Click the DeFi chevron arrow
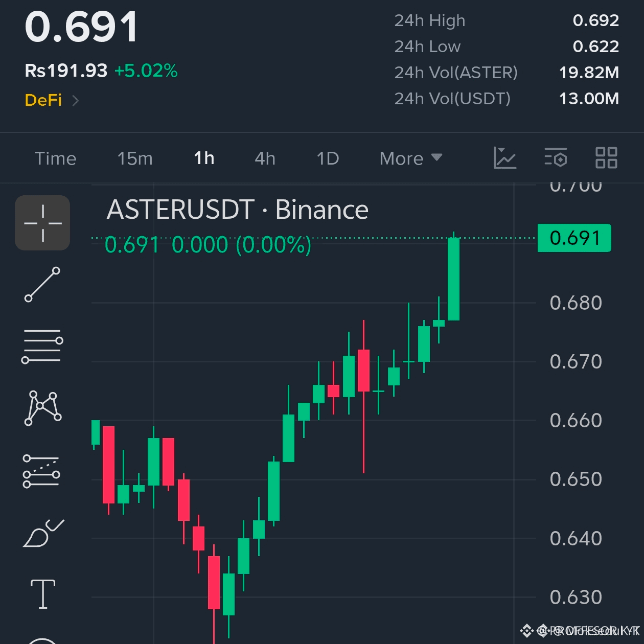Screen dimensions: 644x644 point(76,100)
